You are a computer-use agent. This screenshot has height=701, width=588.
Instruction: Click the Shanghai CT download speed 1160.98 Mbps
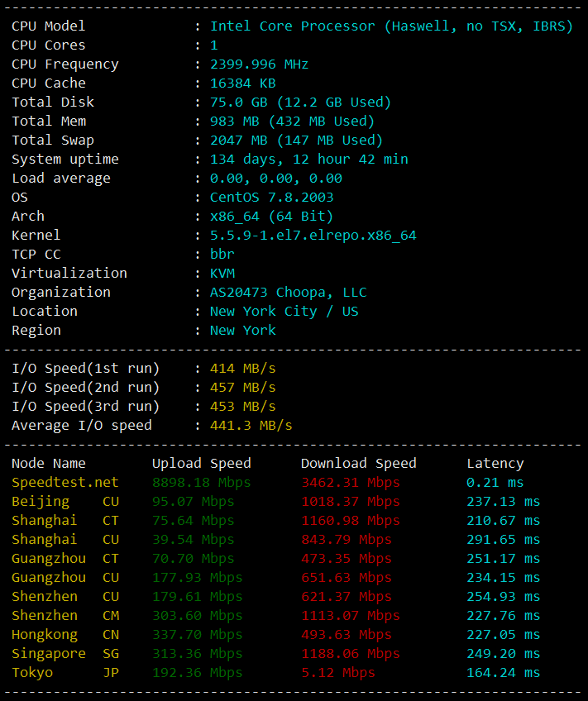click(x=351, y=521)
